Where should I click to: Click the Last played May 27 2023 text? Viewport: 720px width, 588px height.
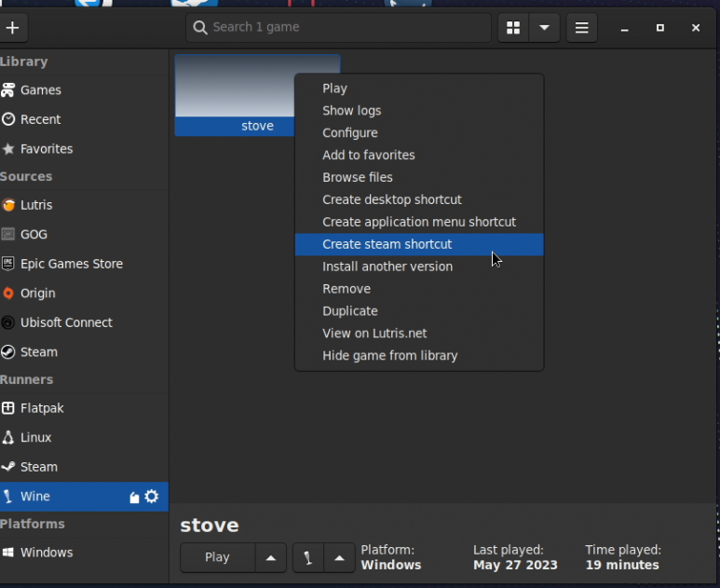515,557
